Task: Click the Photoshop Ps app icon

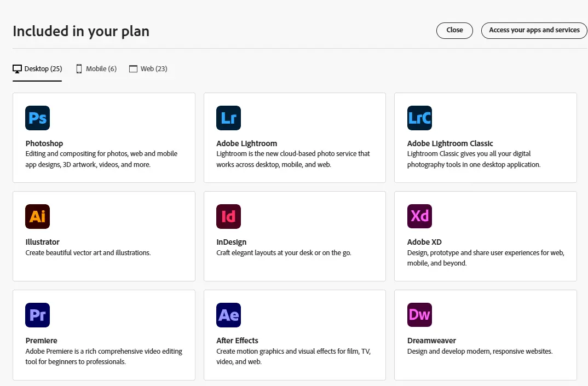Action: coord(37,118)
